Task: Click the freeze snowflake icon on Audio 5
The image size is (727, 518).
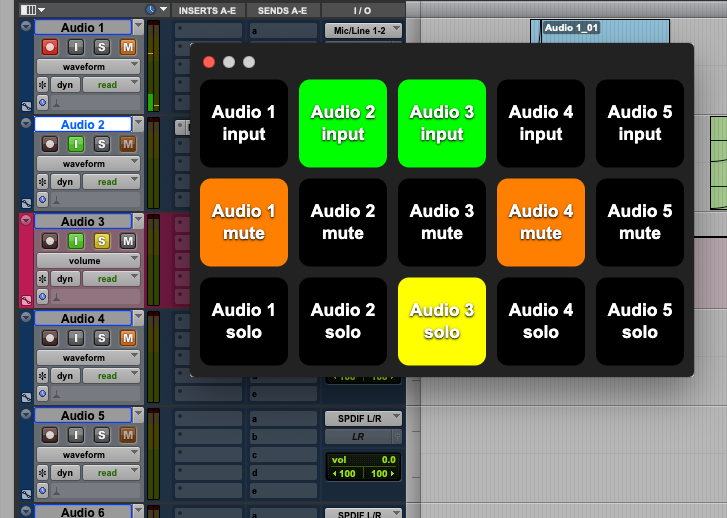Action: 43,473
